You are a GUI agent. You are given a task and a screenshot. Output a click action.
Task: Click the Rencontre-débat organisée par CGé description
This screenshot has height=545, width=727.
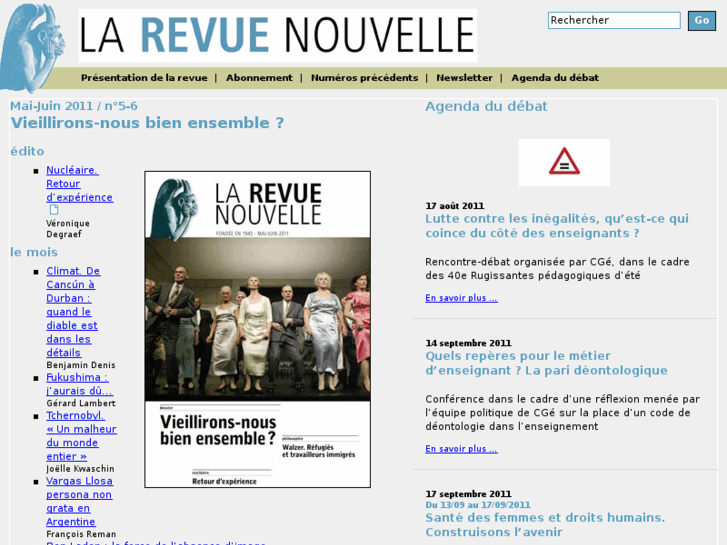point(557,269)
